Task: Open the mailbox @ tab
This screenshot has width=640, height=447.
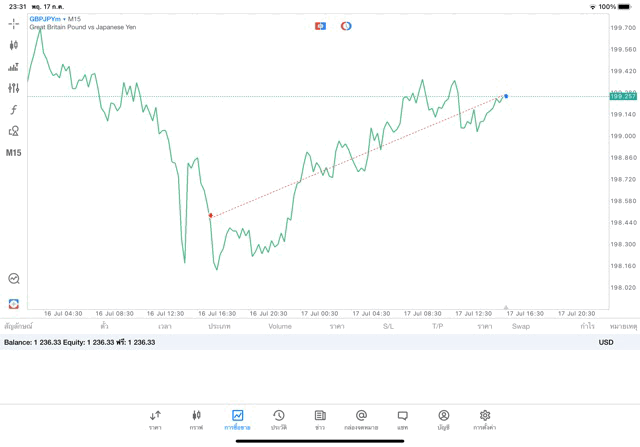Action: click(361, 420)
